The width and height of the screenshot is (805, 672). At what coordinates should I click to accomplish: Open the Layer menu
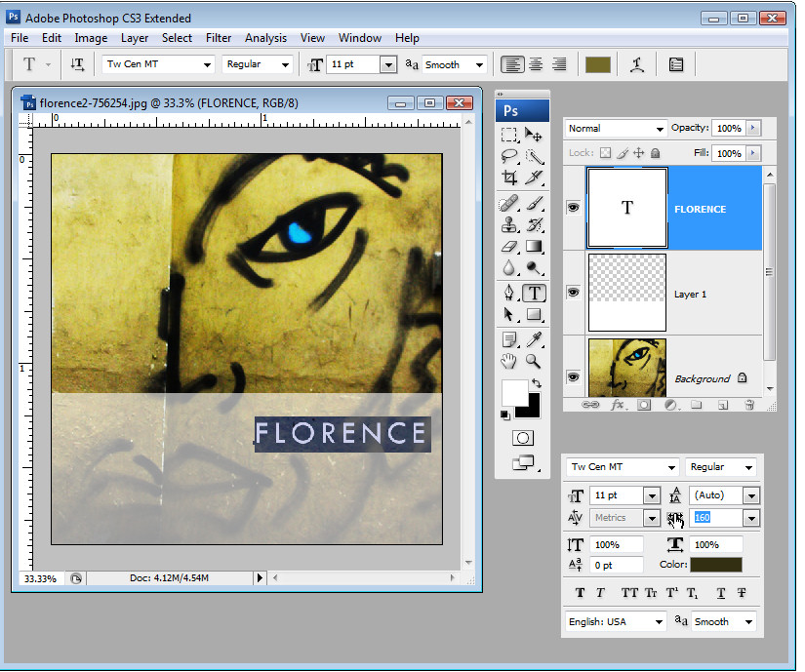tap(135, 38)
